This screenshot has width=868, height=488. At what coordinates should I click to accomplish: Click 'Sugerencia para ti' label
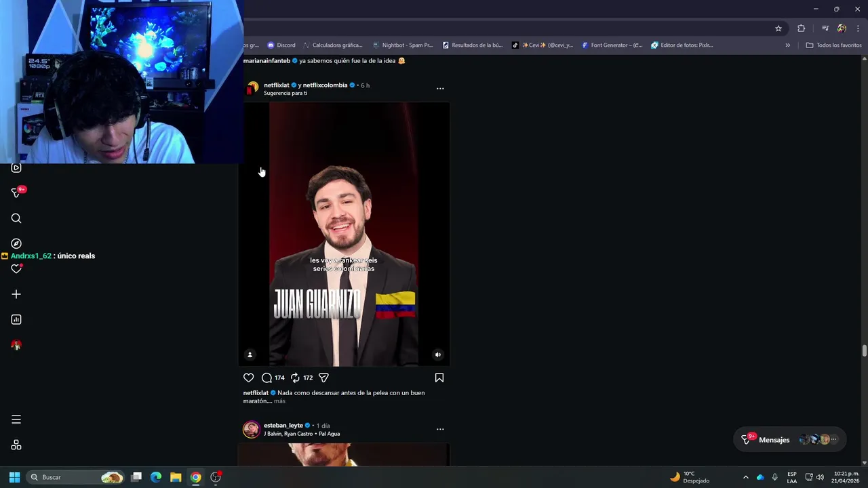[285, 94]
